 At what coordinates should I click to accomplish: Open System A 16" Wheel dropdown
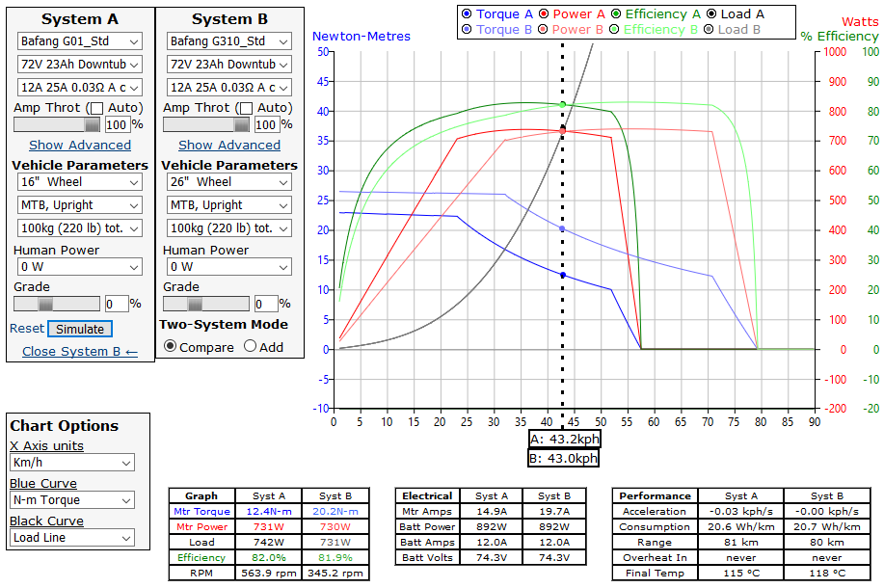click(79, 182)
